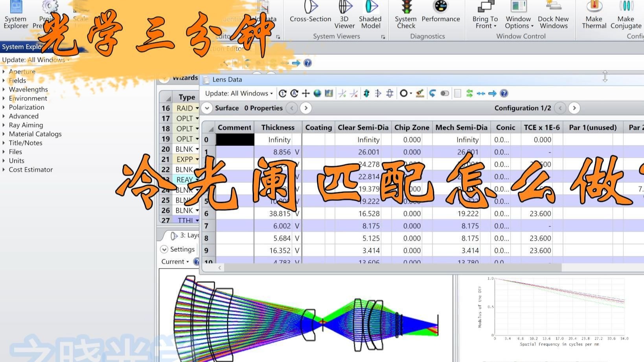
Task: Open the Update All Windows dropdown
Action: click(238, 93)
